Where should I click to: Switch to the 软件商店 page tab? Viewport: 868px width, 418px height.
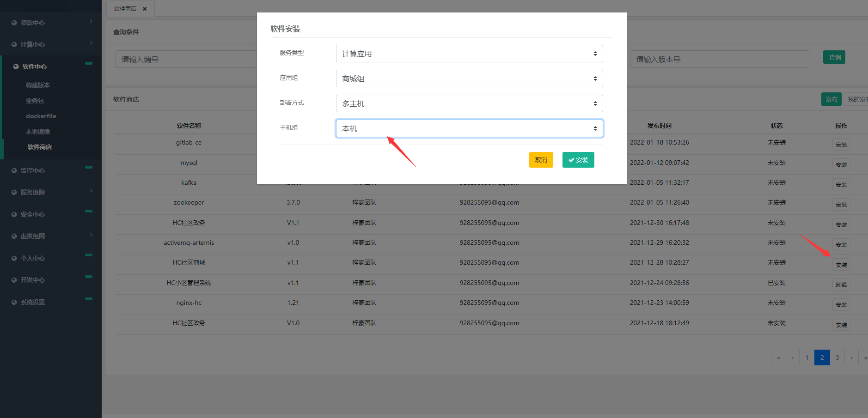click(125, 9)
